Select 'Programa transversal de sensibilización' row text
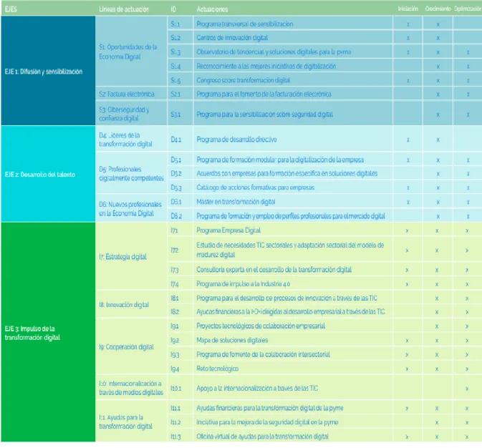Viewport: 482px width, 448px height. (245, 24)
